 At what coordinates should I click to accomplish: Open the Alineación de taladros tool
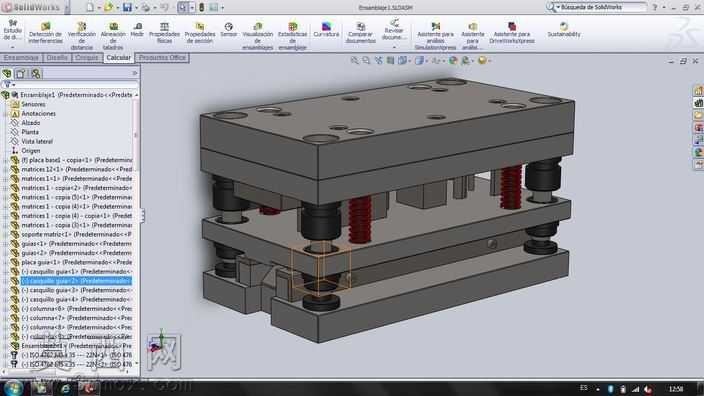pos(113,35)
